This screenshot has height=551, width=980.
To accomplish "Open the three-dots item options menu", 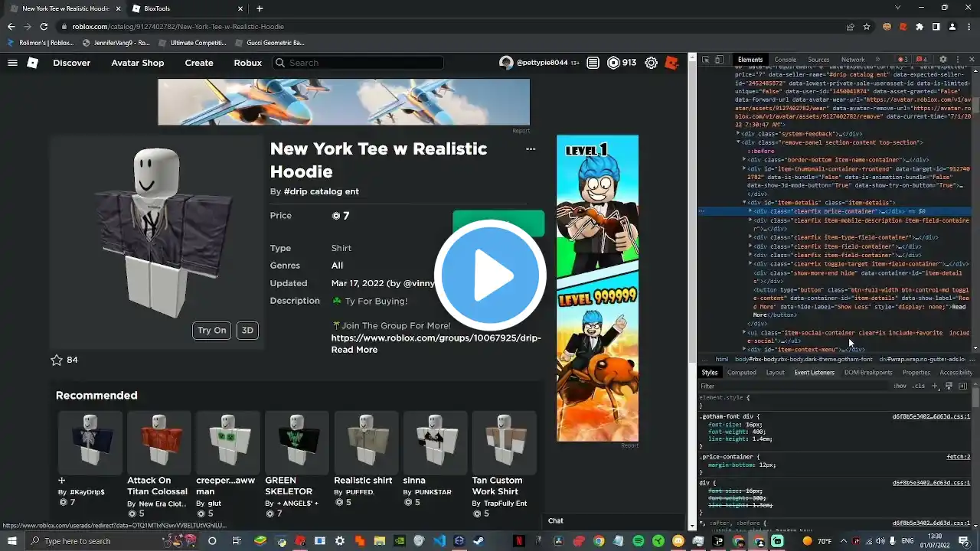I will coord(531,149).
